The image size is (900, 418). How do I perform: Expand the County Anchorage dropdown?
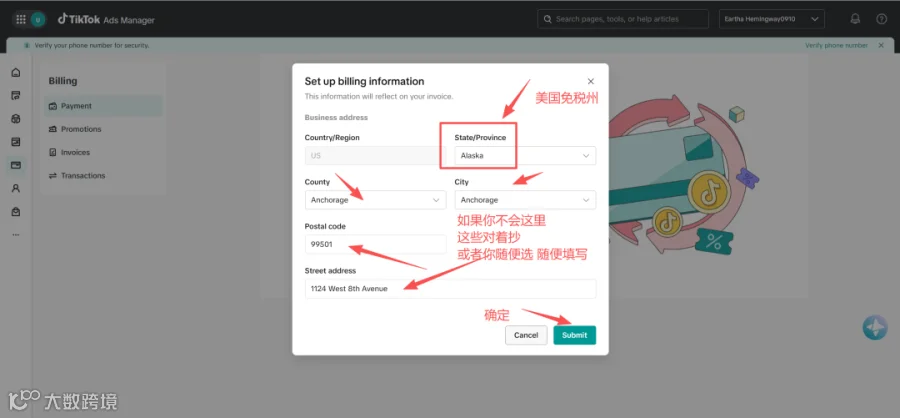tap(375, 200)
